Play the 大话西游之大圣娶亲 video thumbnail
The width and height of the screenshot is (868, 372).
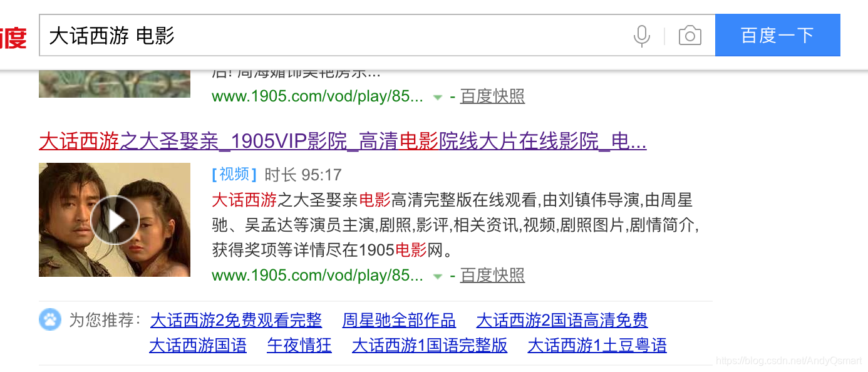coord(115,220)
